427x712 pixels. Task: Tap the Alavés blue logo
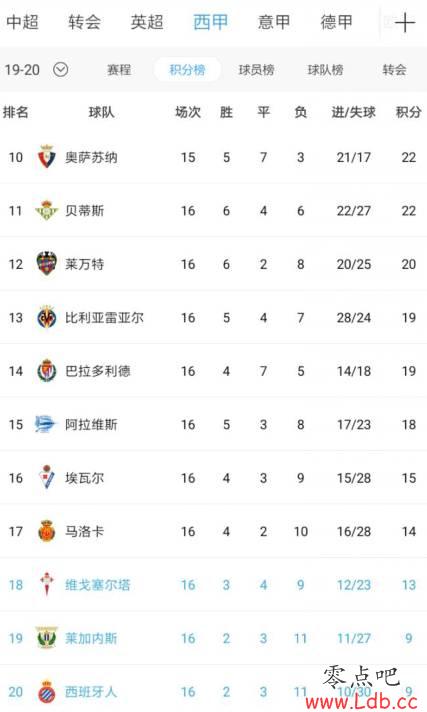coord(45,424)
